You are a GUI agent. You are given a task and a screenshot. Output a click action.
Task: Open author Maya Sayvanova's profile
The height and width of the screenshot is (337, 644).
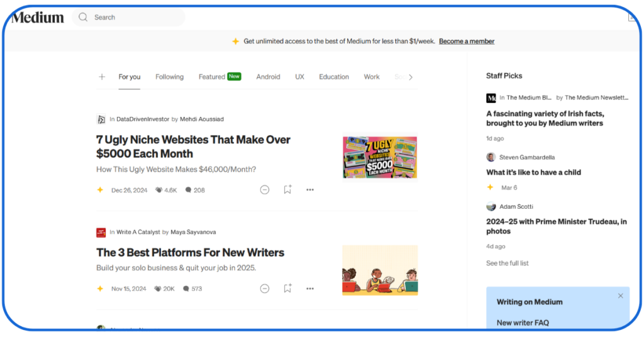(x=193, y=232)
